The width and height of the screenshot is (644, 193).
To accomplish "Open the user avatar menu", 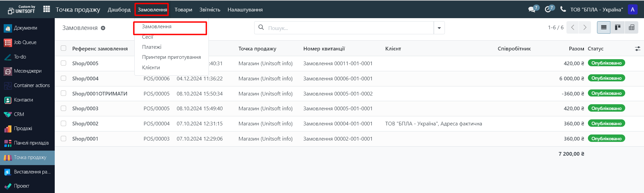I will click(x=633, y=9).
